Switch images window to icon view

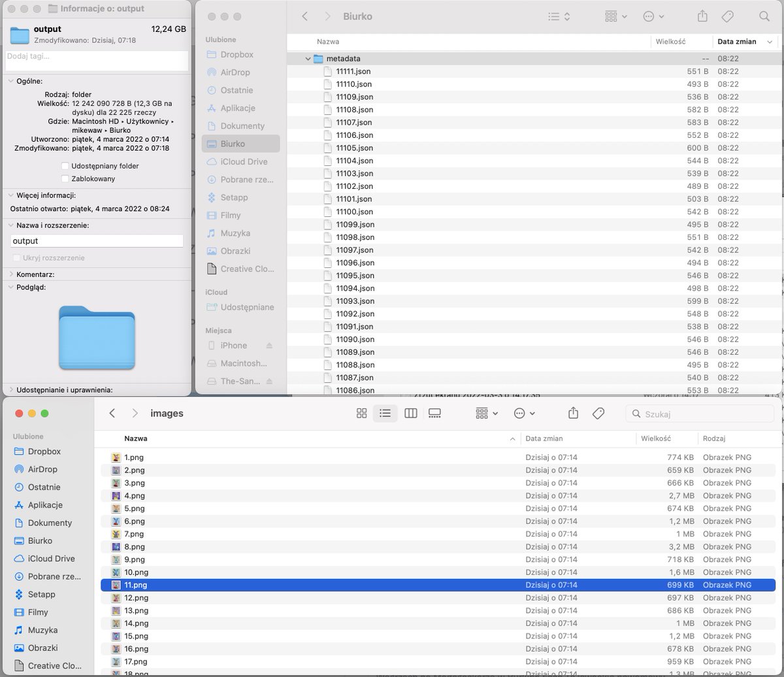[x=361, y=413]
